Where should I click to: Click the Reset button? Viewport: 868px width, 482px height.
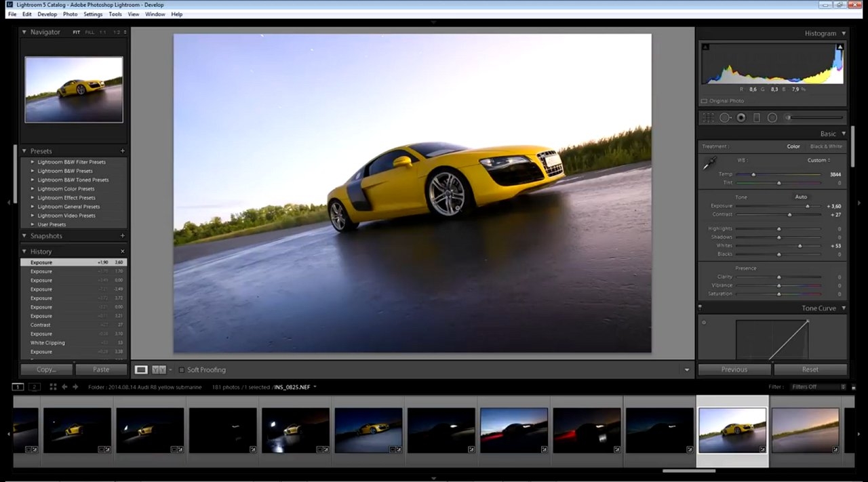(x=810, y=369)
